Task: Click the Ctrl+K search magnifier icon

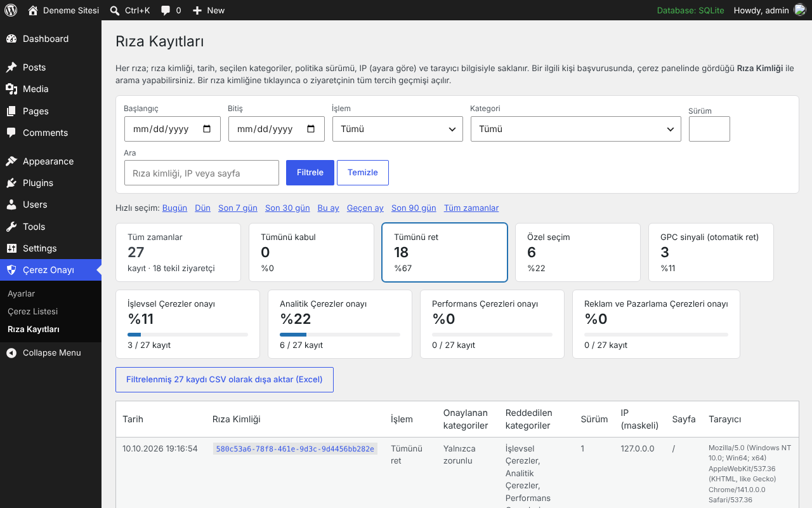Action: 114,10
